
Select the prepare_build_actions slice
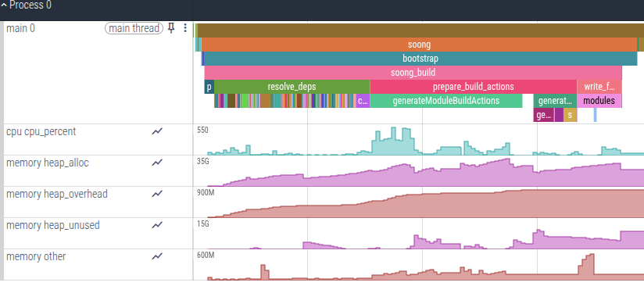(x=473, y=87)
